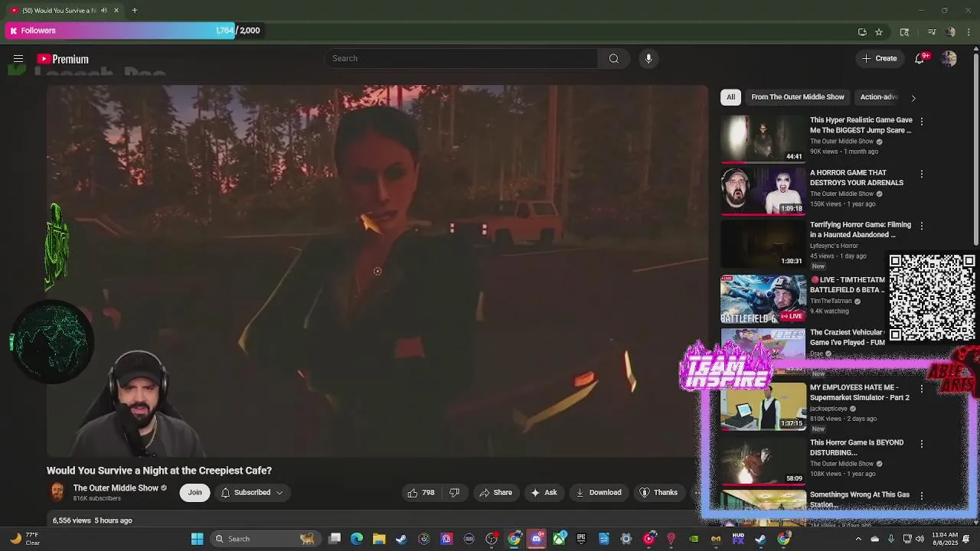Open the Create button
This screenshot has height=551, width=980.
click(x=879, y=59)
